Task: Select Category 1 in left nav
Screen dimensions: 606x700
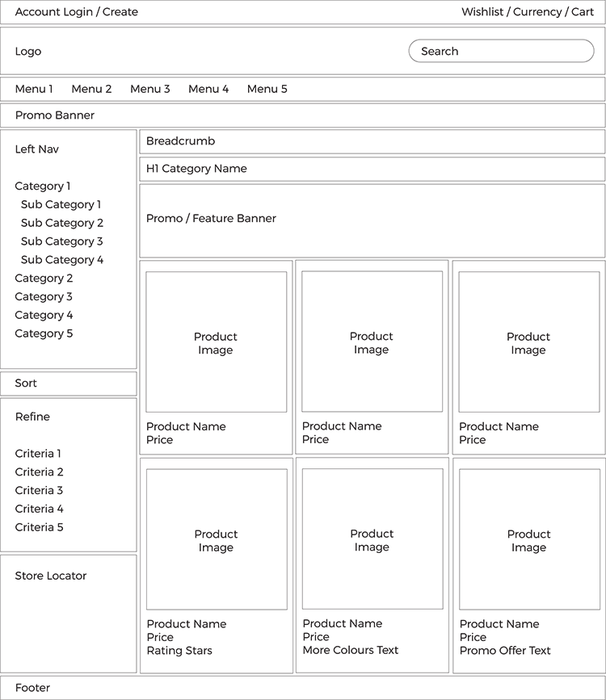Action: (x=43, y=187)
